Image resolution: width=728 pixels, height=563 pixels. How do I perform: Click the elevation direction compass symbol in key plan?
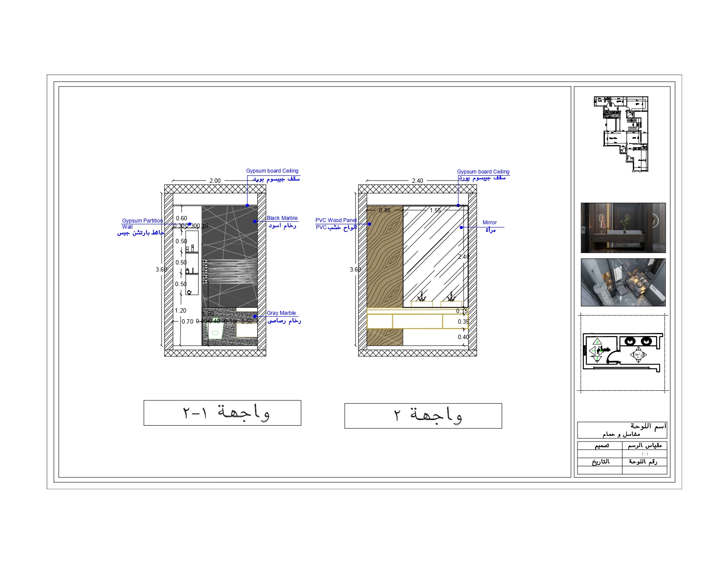[x=638, y=354]
